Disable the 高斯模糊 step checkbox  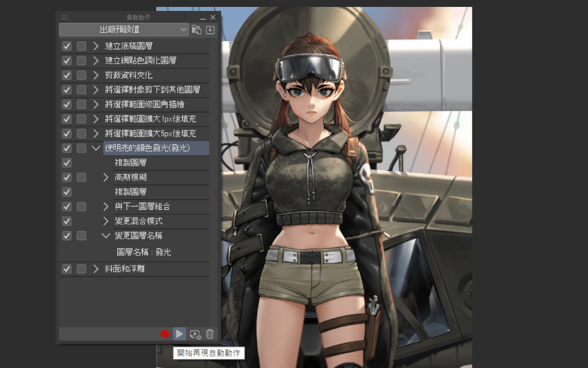66,177
